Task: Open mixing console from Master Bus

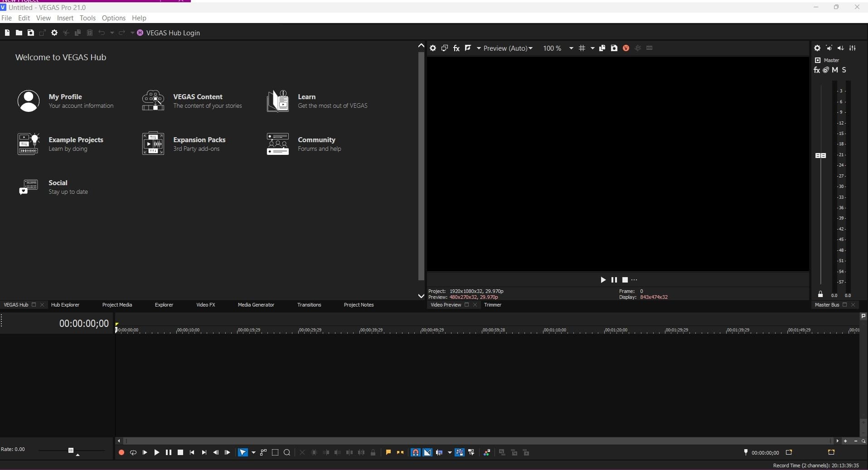Action: [853, 48]
